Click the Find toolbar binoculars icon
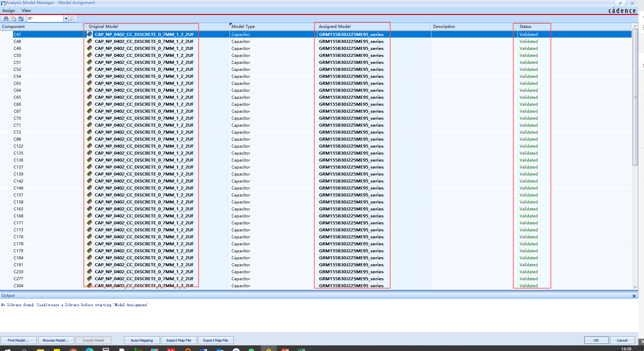This screenshot has width=644, height=351. coord(6,18)
